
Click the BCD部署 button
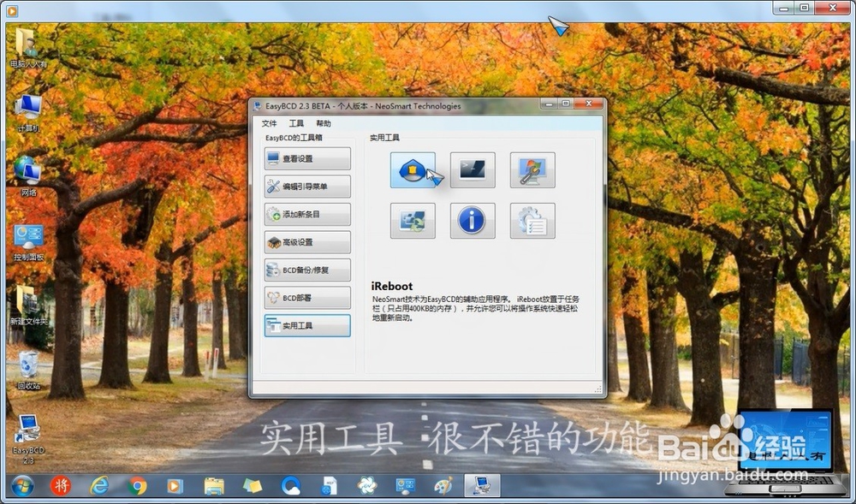[x=307, y=298]
